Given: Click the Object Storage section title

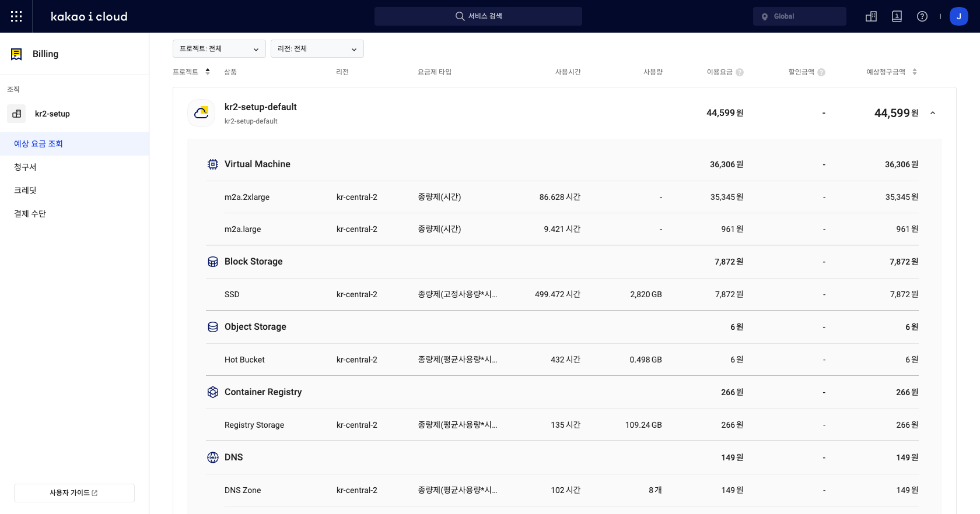Looking at the screenshot, I should pyautogui.click(x=256, y=327).
